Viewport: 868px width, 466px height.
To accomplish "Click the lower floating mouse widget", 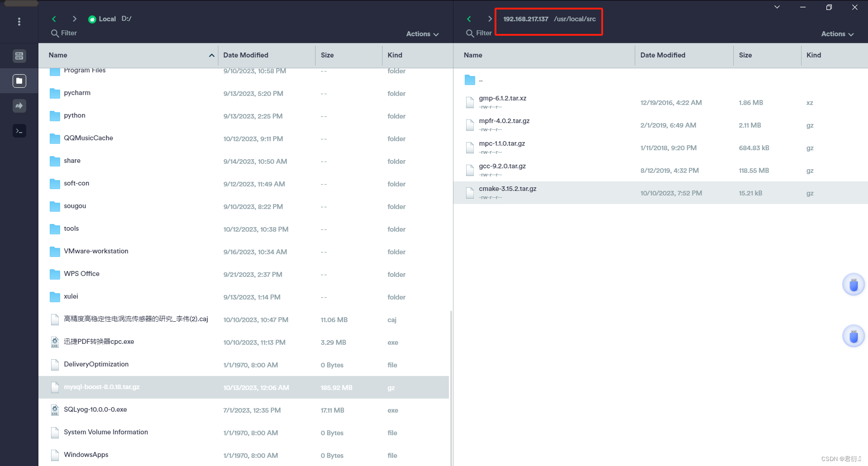I will point(854,336).
